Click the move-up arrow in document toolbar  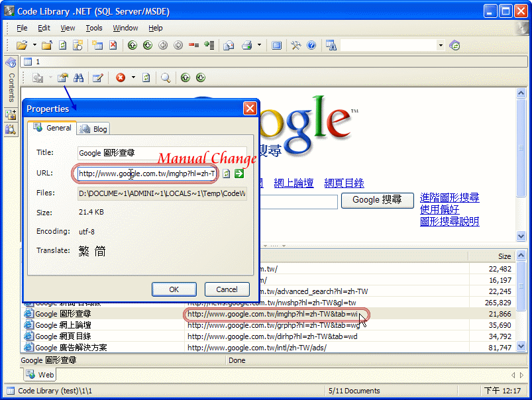(186, 77)
